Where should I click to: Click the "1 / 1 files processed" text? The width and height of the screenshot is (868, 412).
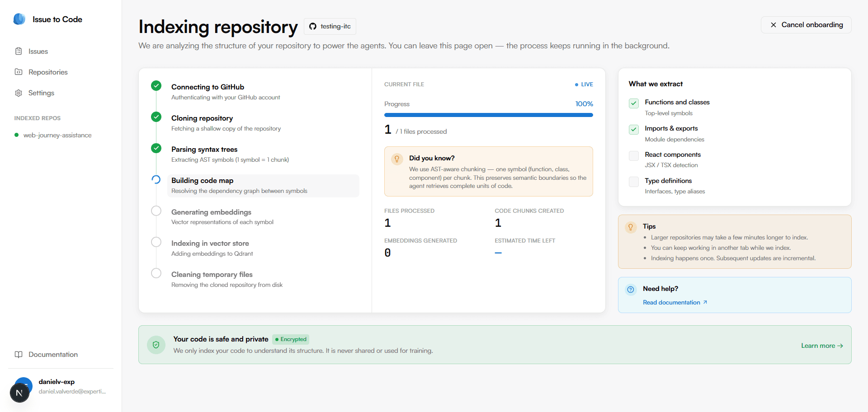(x=415, y=130)
